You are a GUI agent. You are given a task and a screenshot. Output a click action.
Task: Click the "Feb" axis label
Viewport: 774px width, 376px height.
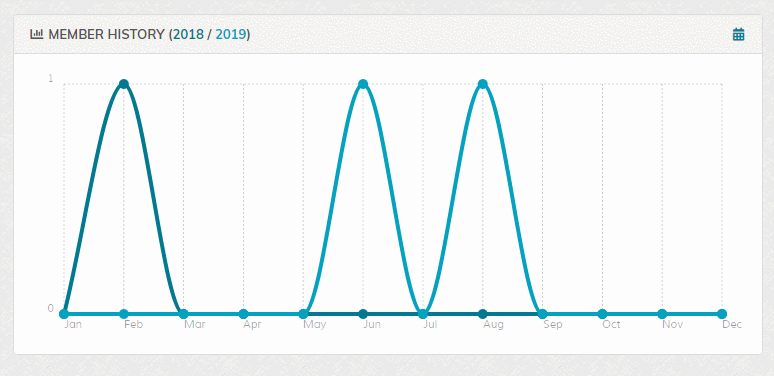[x=133, y=325]
